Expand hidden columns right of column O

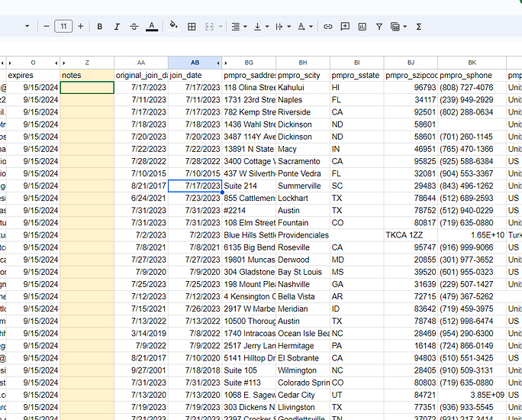pyautogui.click(x=56, y=63)
